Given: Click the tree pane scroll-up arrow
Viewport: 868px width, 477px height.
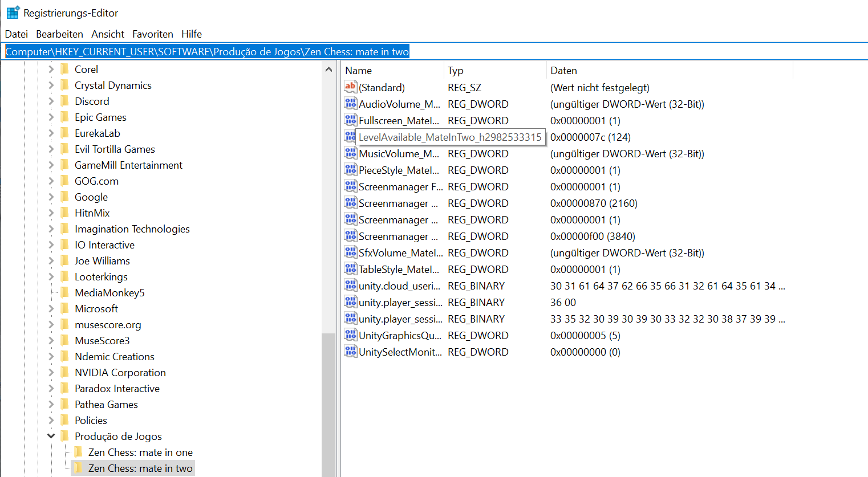Looking at the screenshot, I should 328,70.
